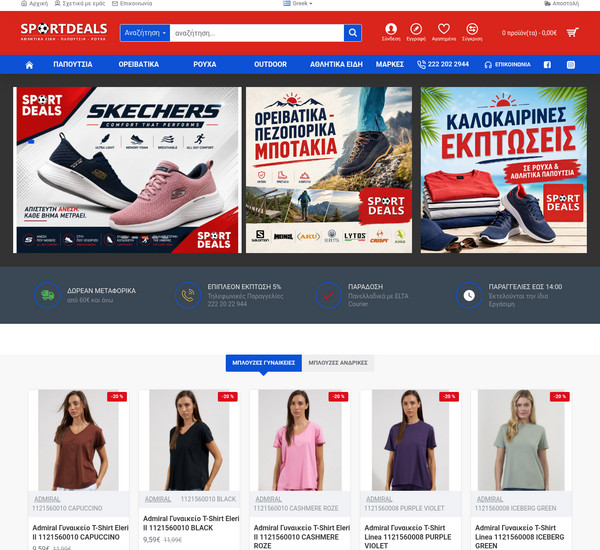Viewport: 600px width, 550px height.
Task: Click the -20% badge on BLACK T-shirt
Action: pos(228,397)
